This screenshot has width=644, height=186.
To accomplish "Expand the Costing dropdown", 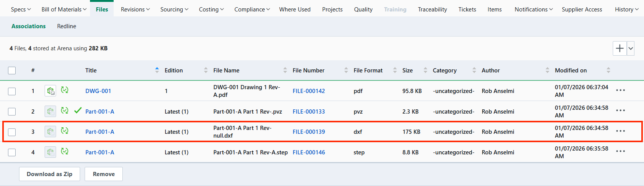I will coord(212,9).
